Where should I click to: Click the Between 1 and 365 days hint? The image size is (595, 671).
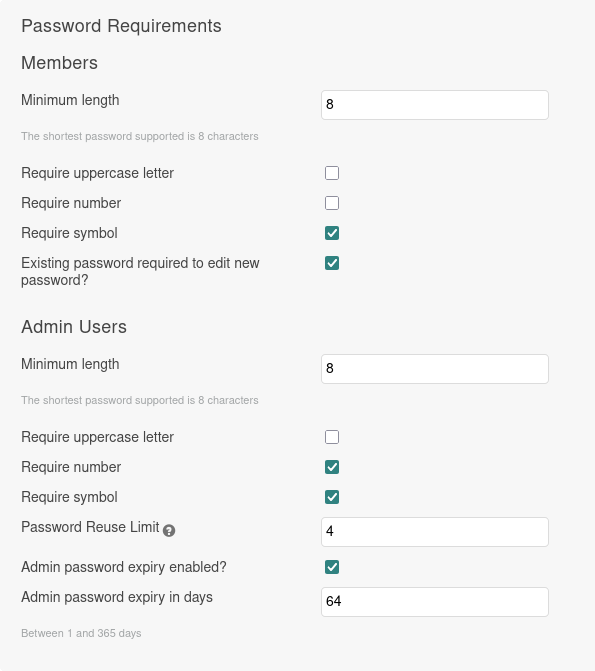click(81, 633)
